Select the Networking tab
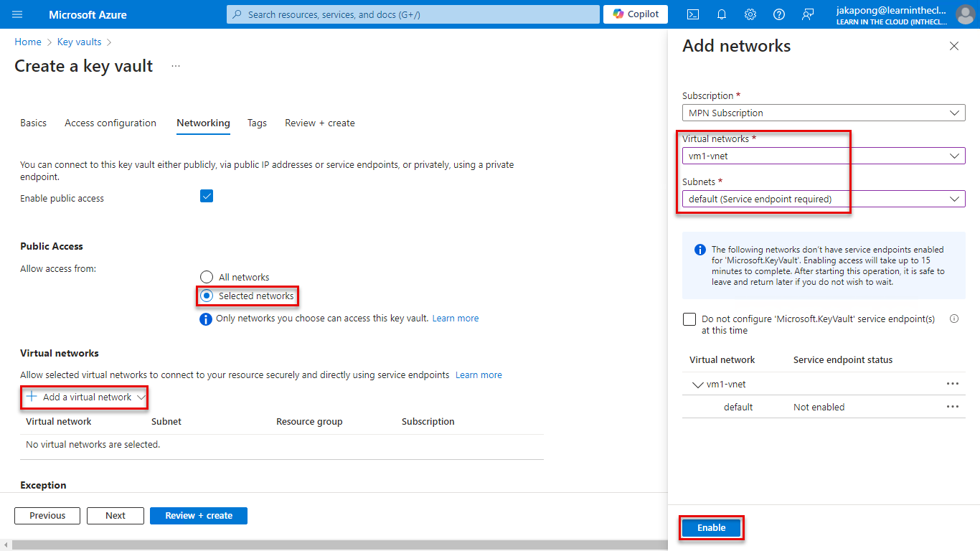The width and height of the screenshot is (980, 551). 203,123
